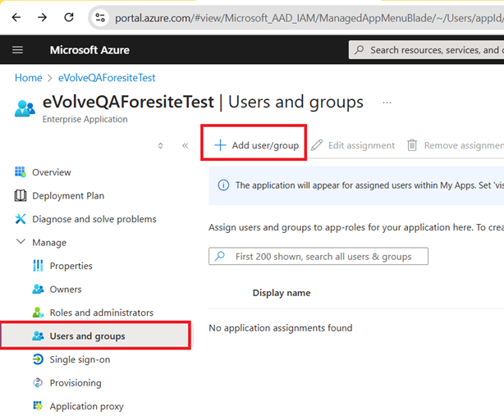
Task: Click the info icon in the blue banner
Action: click(x=223, y=185)
